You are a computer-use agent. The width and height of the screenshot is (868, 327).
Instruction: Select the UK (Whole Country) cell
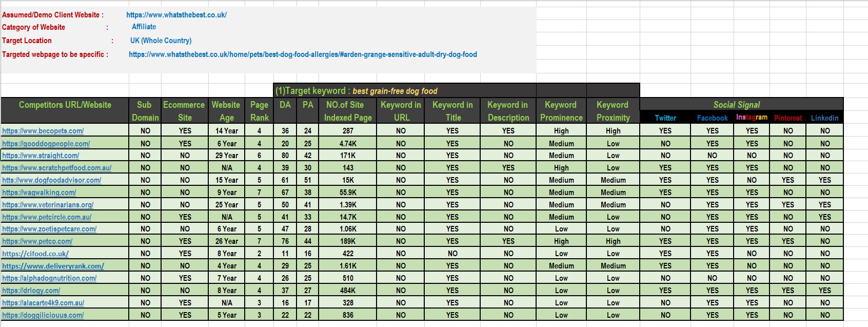coord(161,41)
